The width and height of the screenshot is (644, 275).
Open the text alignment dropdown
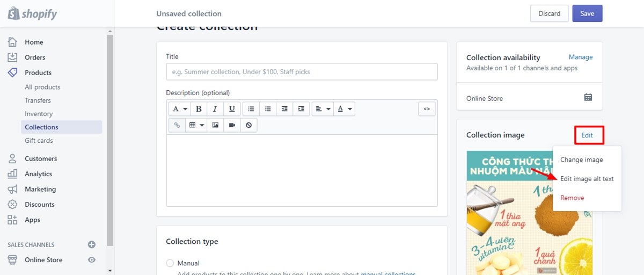coord(323,109)
